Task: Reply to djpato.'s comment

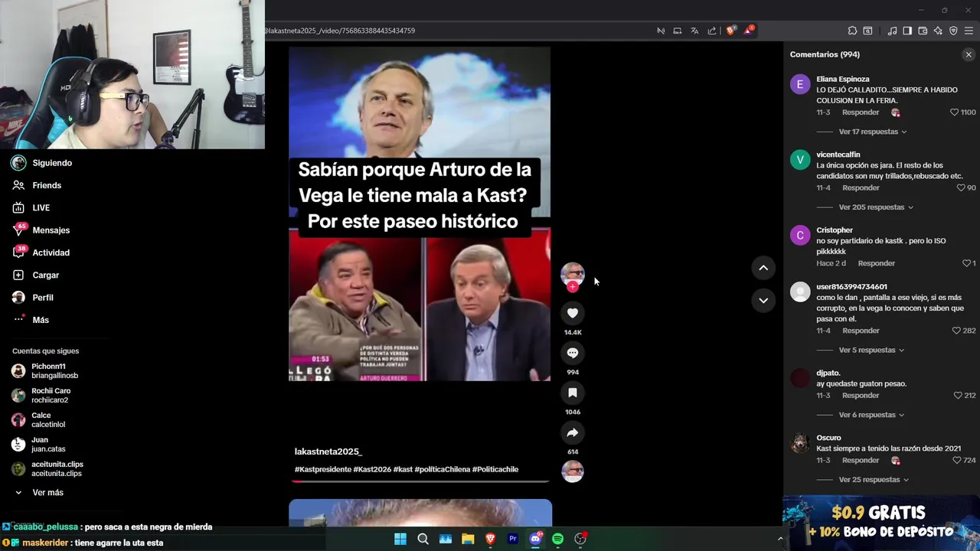Action: [861, 396]
